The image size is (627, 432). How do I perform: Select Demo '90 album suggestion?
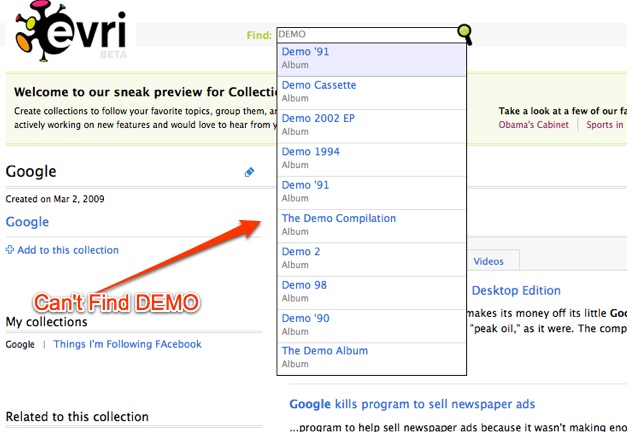[371, 326]
